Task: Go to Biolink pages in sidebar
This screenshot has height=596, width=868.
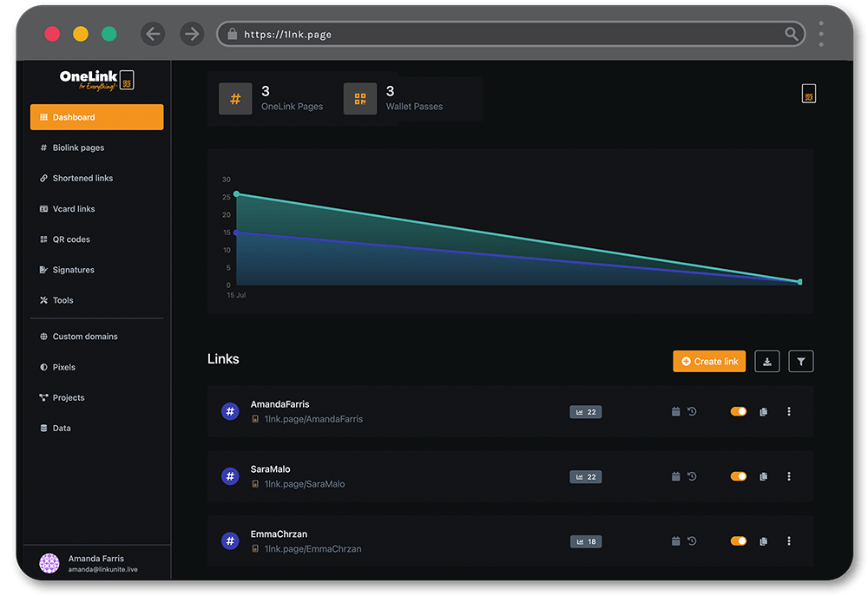Action: tap(78, 148)
